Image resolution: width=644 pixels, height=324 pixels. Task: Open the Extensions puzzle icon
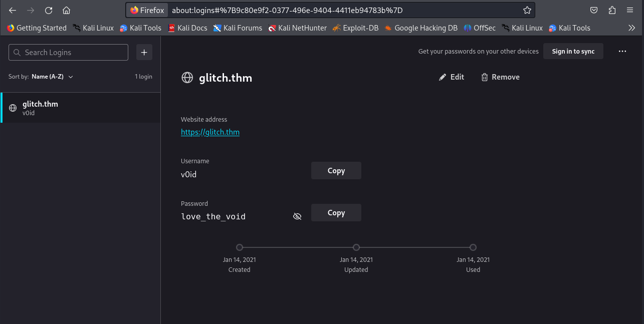coord(612,11)
